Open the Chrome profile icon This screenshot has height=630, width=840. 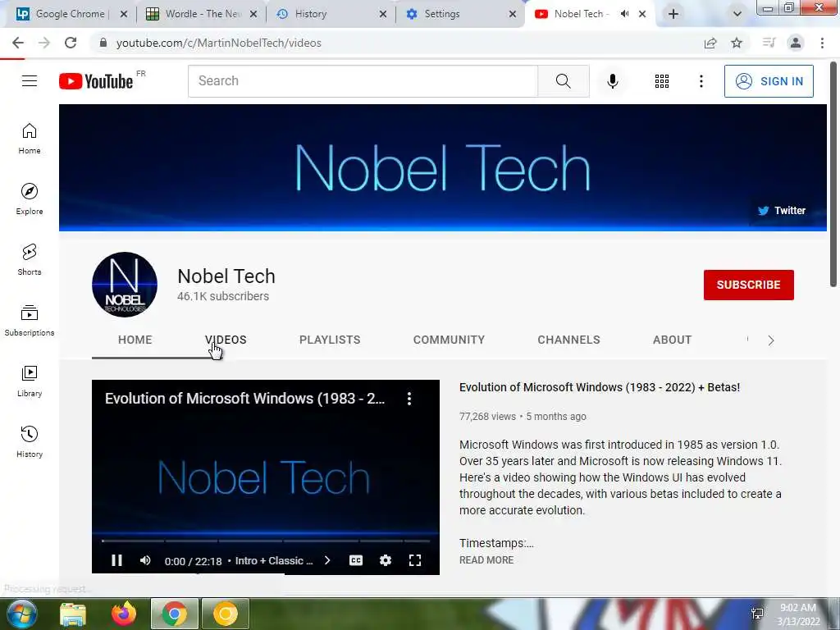click(796, 43)
